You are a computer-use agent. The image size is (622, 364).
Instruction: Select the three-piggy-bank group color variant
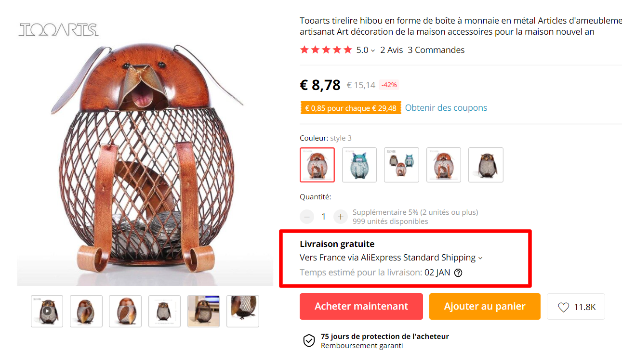401,165
